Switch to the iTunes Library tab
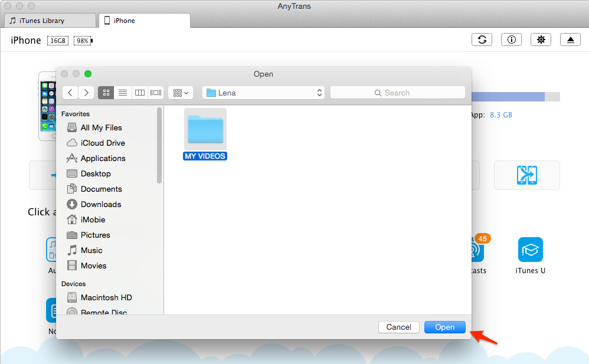This screenshot has width=589, height=364. click(x=50, y=21)
